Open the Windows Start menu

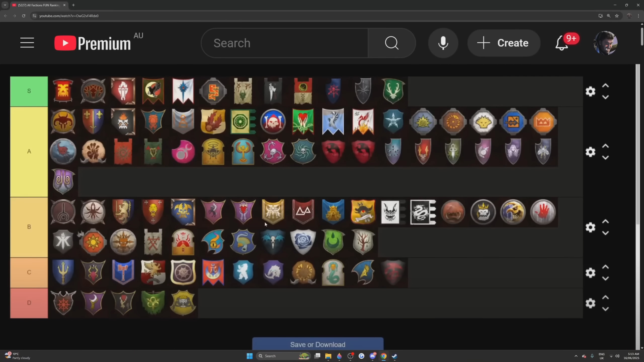point(250,356)
